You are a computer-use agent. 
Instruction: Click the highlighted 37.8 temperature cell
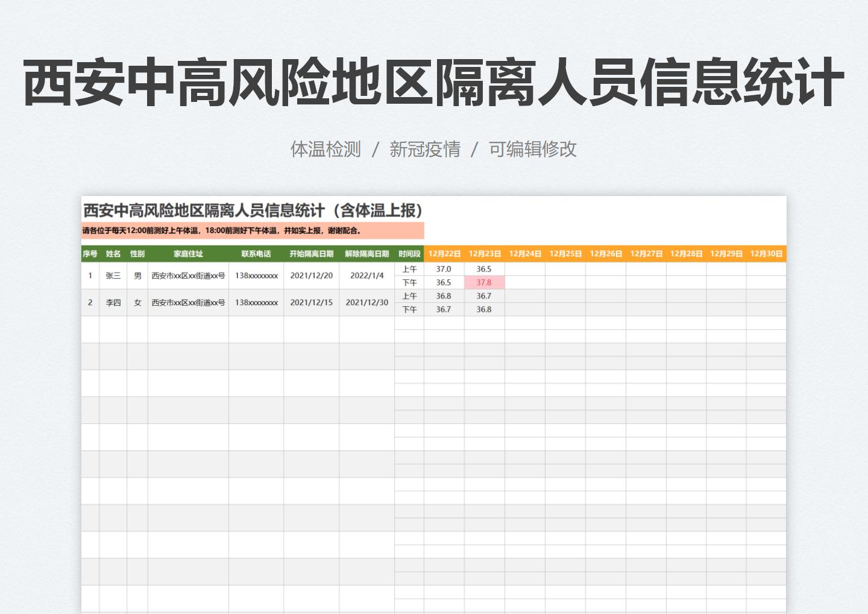click(x=485, y=282)
